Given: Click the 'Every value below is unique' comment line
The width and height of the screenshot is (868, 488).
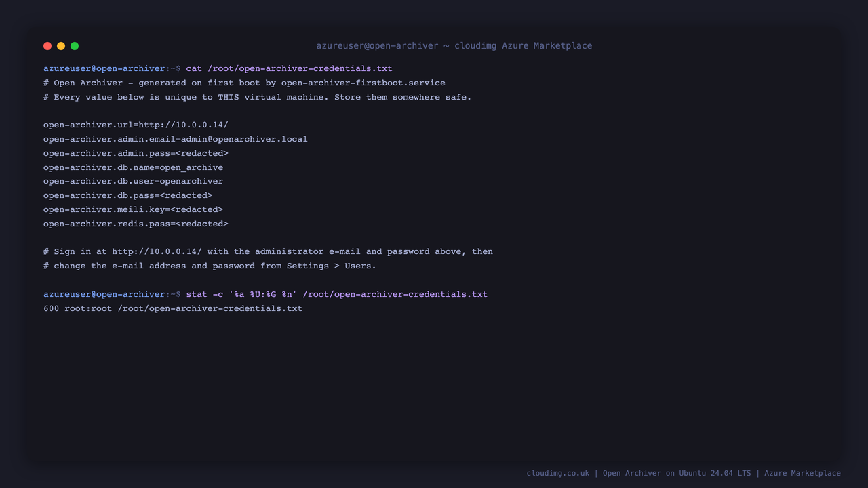Looking at the screenshot, I should tap(257, 97).
